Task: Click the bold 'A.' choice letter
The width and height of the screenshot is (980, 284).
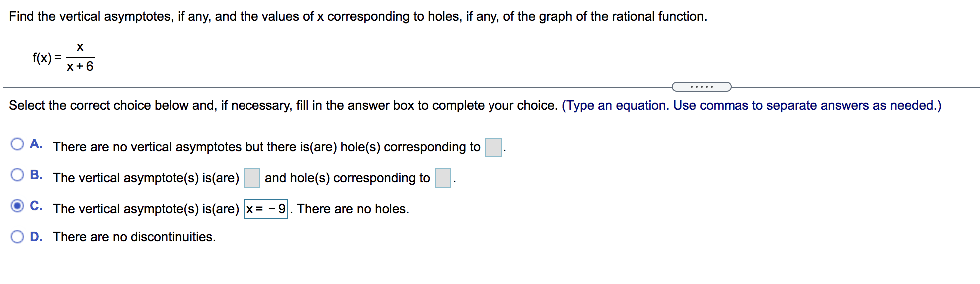Action: point(36,144)
